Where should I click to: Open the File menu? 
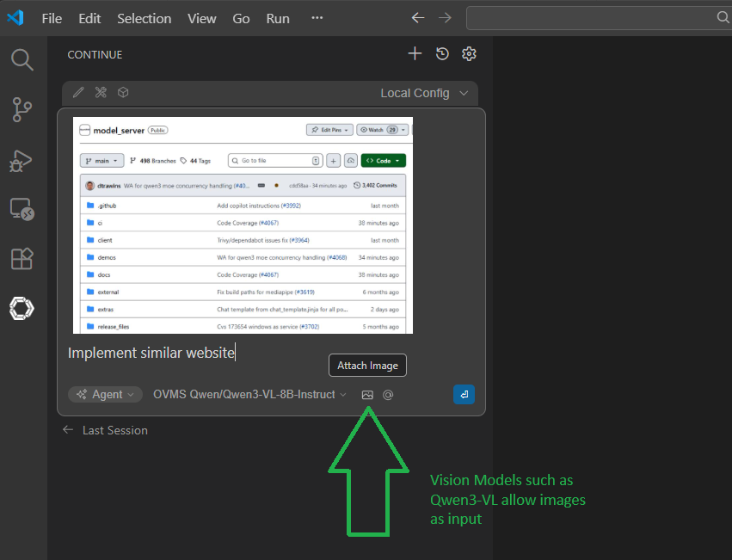click(52, 18)
